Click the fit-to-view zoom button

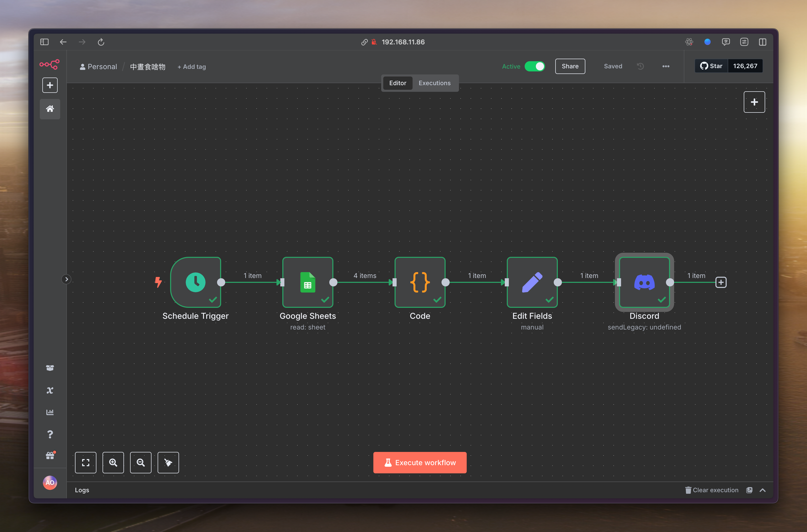pyautogui.click(x=86, y=462)
